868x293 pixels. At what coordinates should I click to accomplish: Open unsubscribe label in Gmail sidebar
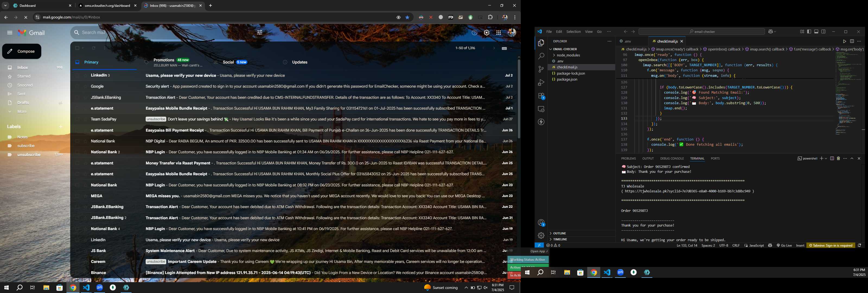pyautogui.click(x=29, y=155)
